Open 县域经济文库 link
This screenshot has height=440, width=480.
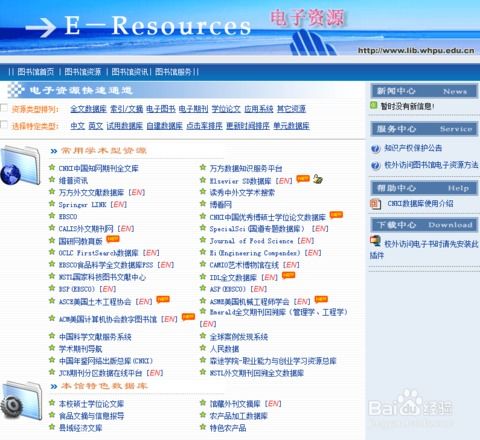coord(80,428)
